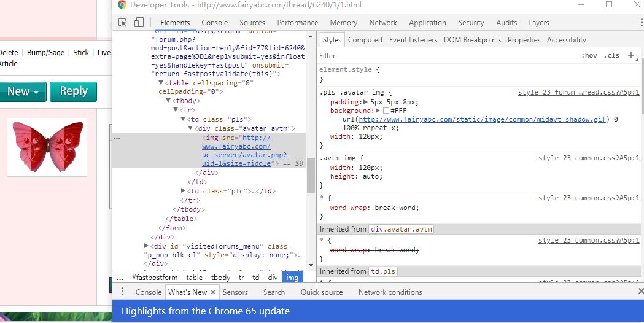
Task: Toggle the :hov element state panel
Action: coord(589,55)
